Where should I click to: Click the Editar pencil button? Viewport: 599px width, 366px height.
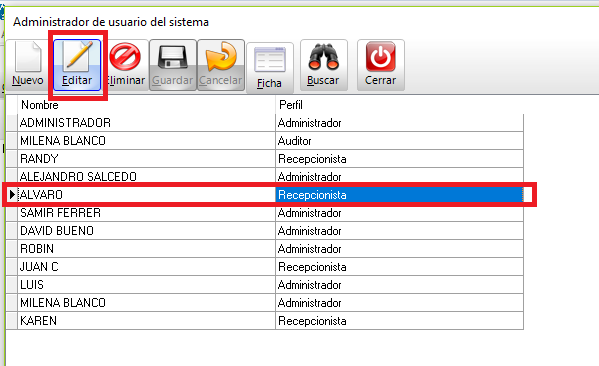point(77,65)
